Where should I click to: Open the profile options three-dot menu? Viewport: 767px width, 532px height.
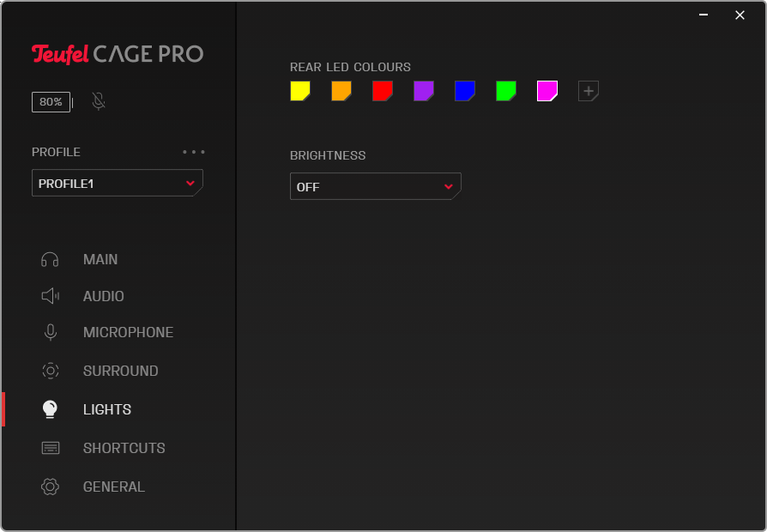(x=194, y=152)
